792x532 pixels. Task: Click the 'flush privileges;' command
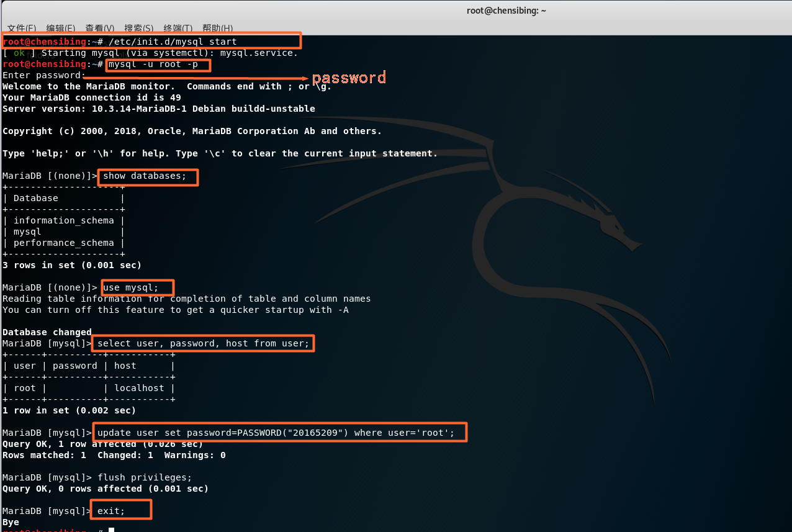(x=145, y=477)
